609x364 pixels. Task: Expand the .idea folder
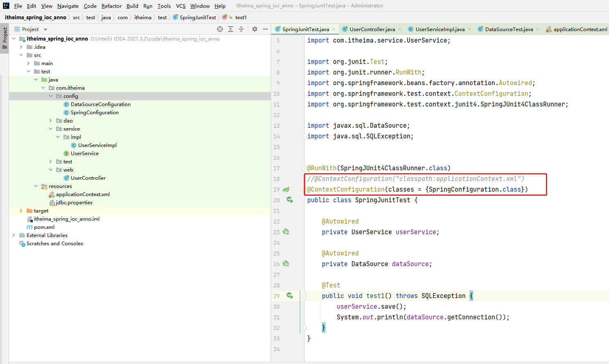click(x=21, y=47)
